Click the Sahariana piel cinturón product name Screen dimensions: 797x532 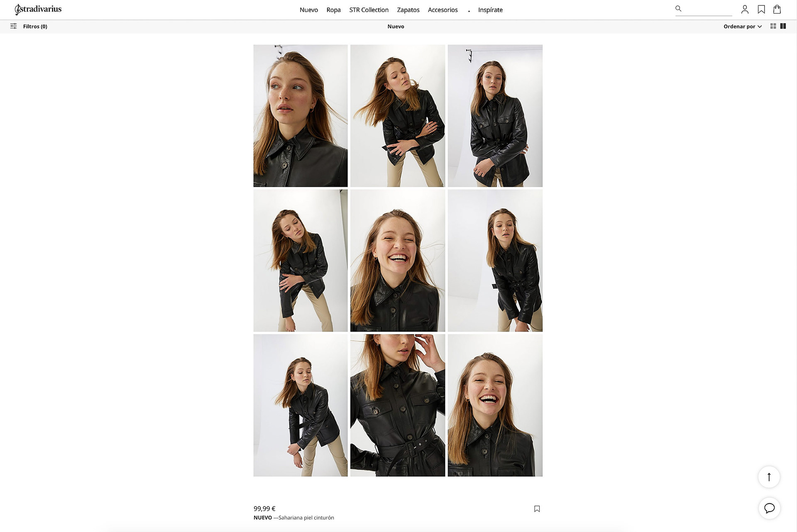coord(306,517)
